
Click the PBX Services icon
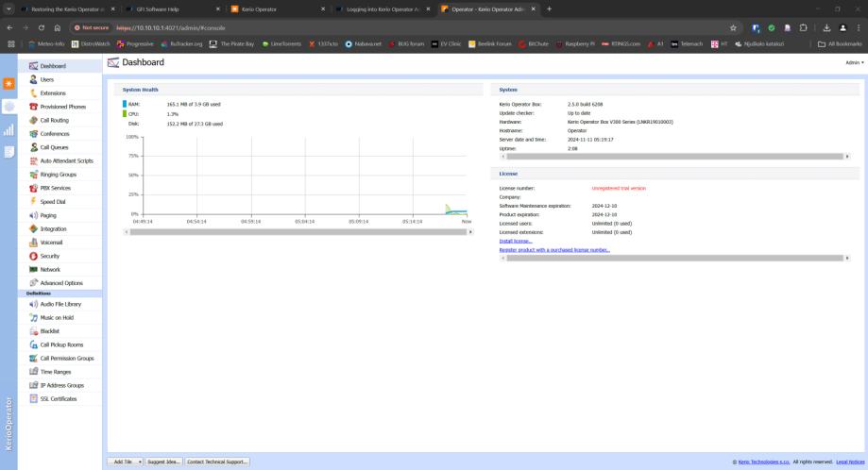33,188
